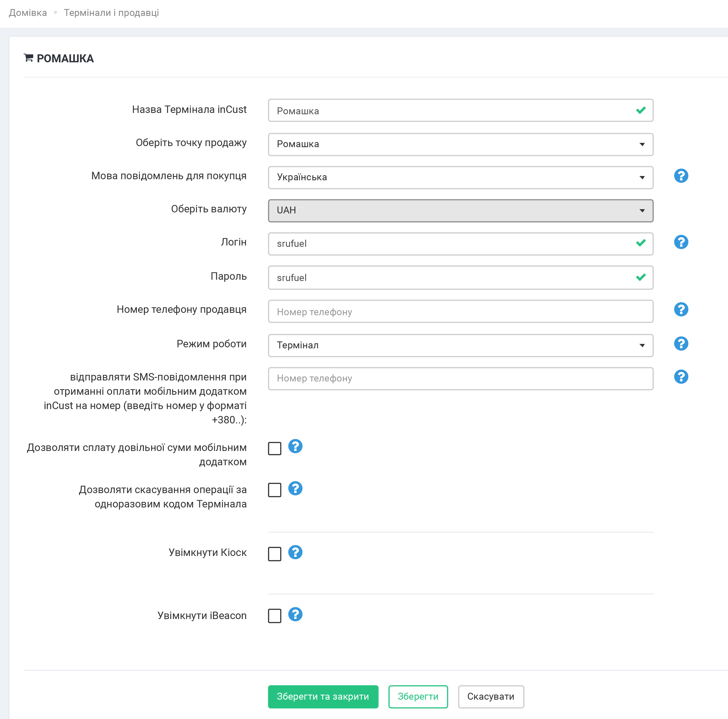Expand the Режим роботи Термінал dropdown

[460, 345]
